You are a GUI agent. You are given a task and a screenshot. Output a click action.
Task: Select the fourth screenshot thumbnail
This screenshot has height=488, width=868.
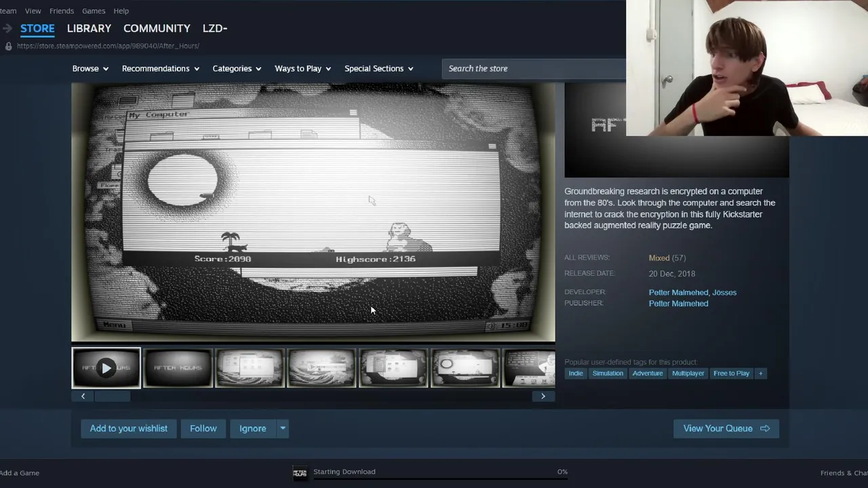tap(322, 368)
